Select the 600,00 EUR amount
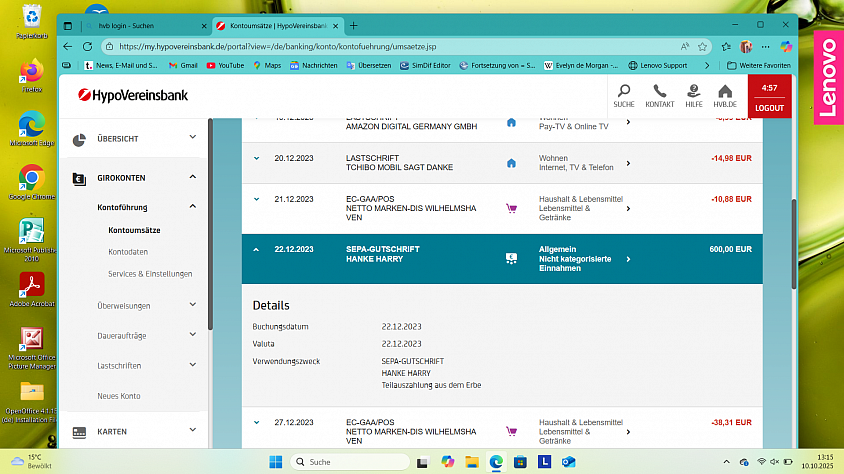 coord(730,249)
